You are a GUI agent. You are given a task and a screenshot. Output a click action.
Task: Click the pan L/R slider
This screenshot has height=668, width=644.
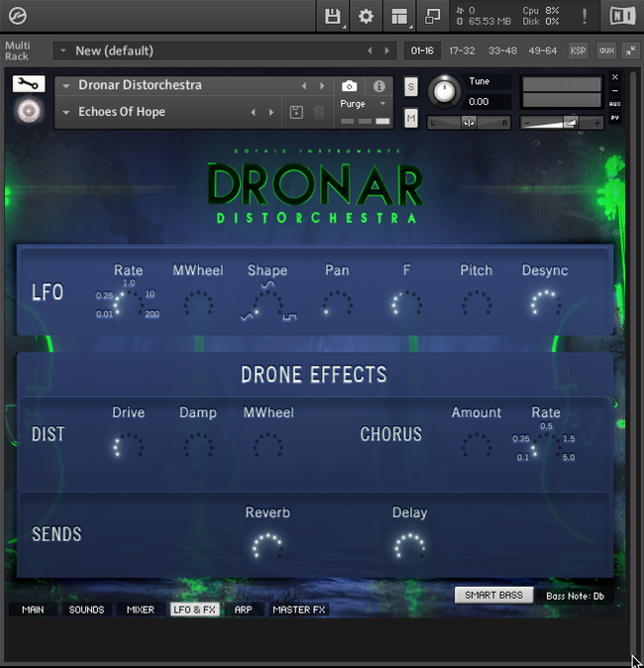(469, 123)
